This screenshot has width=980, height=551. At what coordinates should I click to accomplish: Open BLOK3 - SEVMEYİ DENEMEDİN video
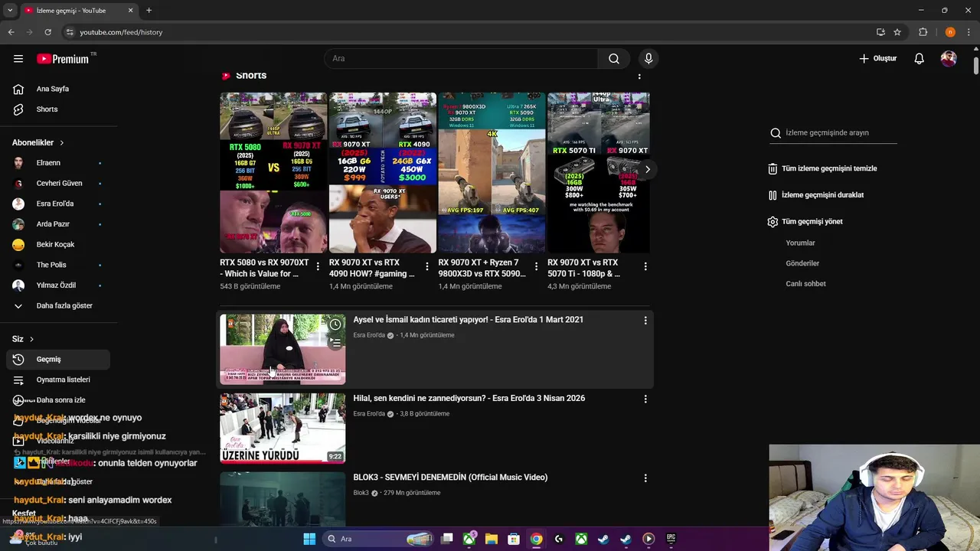tap(450, 478)
